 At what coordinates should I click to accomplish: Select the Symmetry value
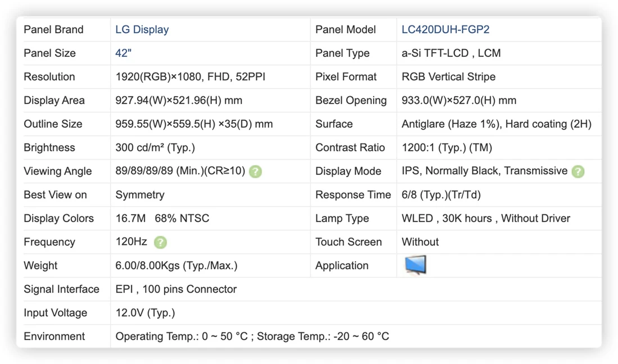point(140,195)
